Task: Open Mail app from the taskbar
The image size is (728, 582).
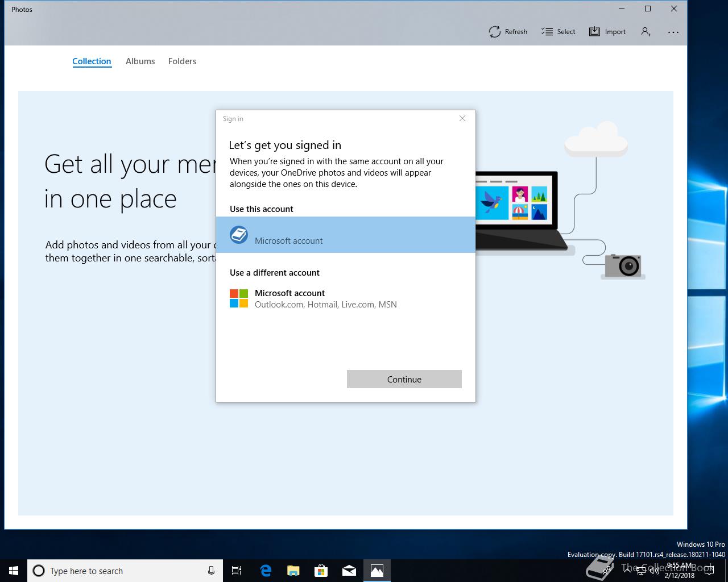Action: 349,571
